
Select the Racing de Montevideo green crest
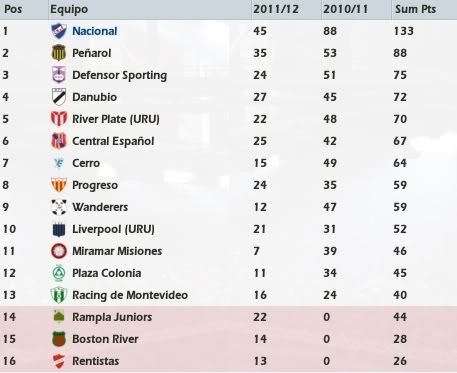pyautogui.click(x=59, y=295)
